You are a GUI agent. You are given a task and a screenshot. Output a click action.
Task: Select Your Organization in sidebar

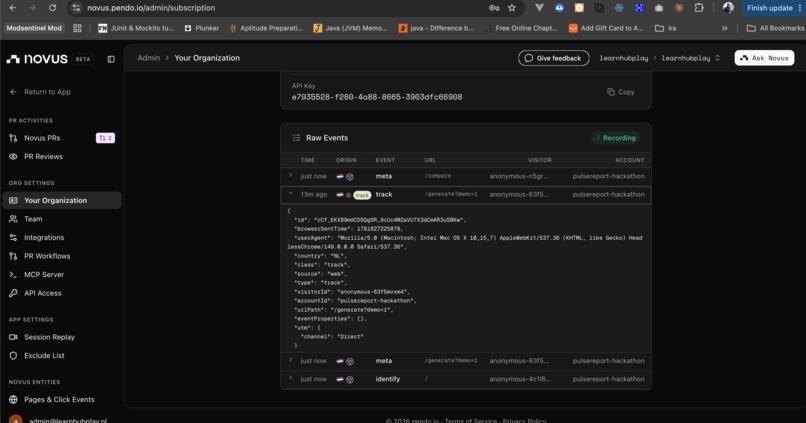pyautogui.click(x=62, y=200)
